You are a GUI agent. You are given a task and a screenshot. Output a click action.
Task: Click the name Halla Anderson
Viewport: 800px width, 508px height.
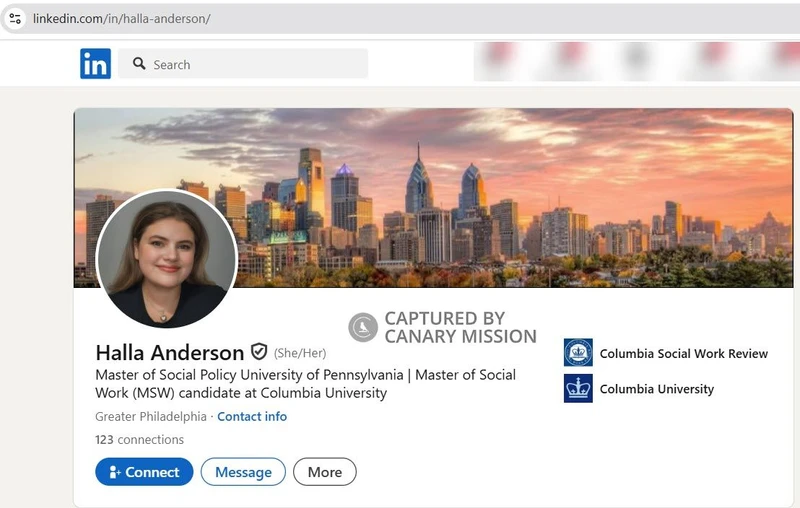[170, 352]
